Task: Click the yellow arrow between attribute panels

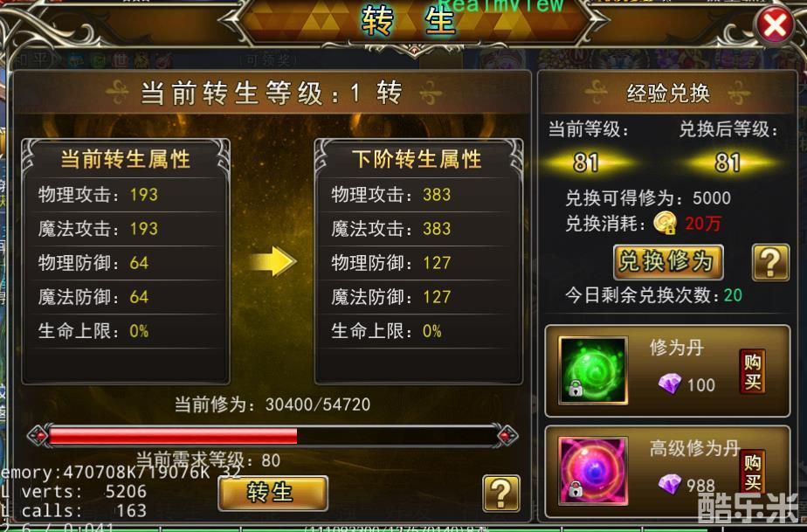Action: point(273,261)
